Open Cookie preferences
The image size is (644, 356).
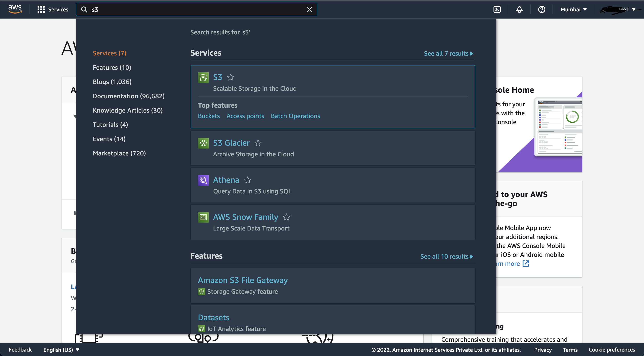(x=612, y=350)
